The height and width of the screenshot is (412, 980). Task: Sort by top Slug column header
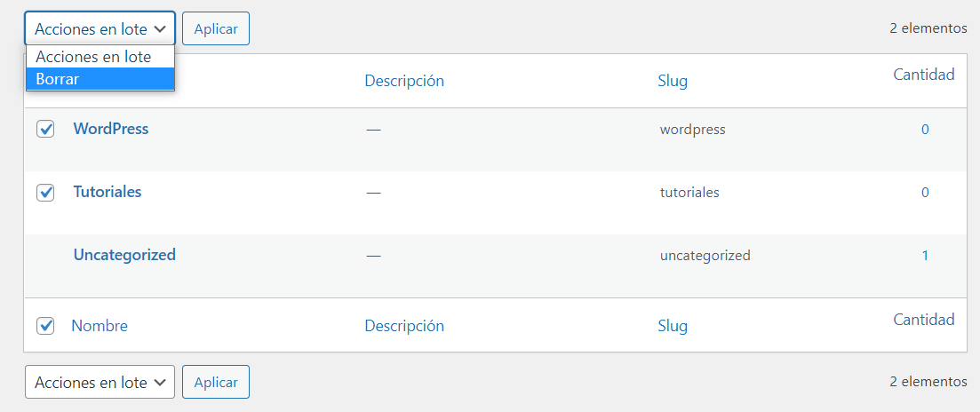pyautogui.click(x=673, y=81)
